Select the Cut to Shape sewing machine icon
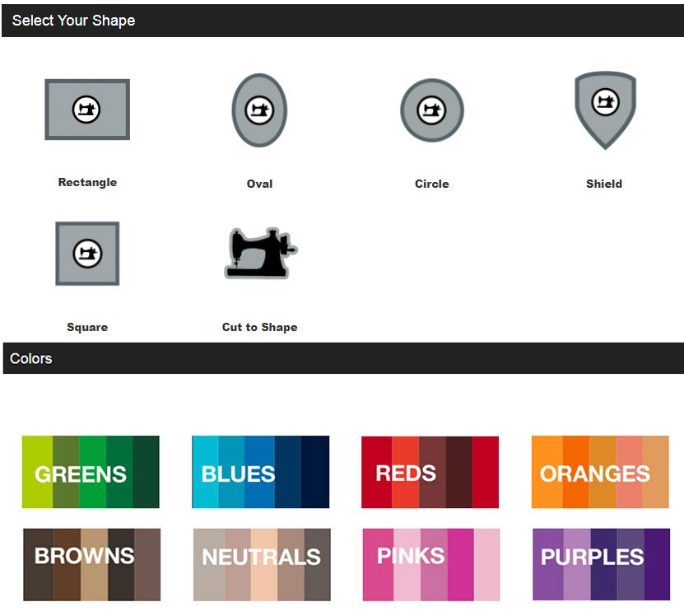Screen dimensions: 684x616 pyautogui.click(x=259, y=254)
